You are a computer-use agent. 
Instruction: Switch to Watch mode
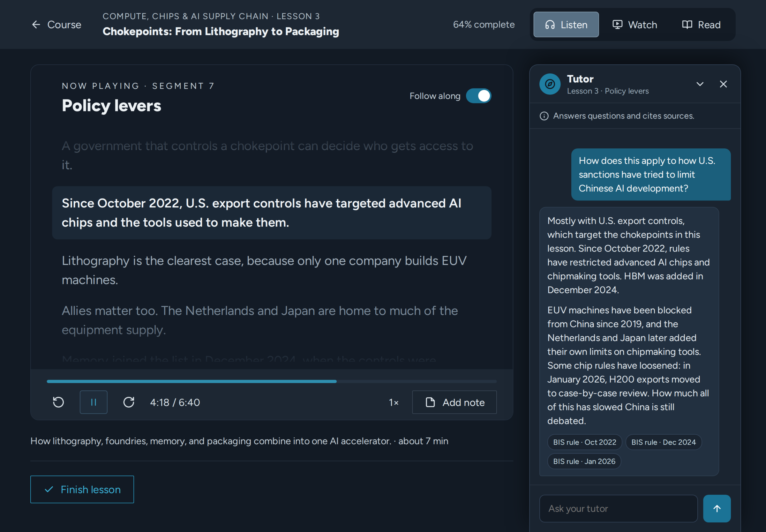pos(635,25)
